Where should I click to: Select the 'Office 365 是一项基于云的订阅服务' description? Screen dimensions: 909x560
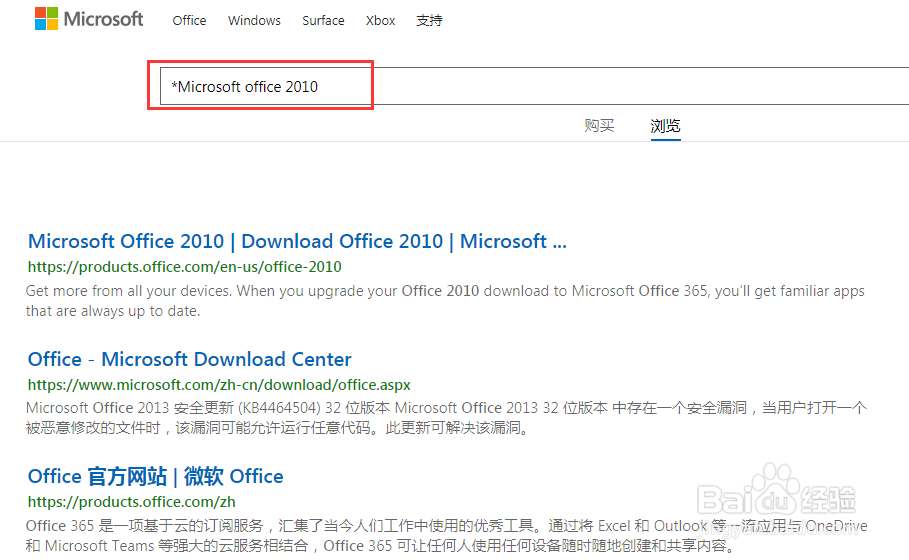(x=446, y=536)
